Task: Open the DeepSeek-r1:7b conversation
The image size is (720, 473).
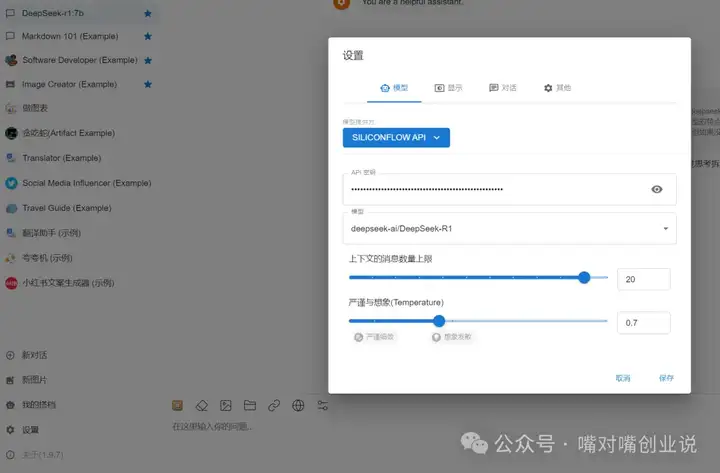Action: pyautogui.click(x=78, y=13)
